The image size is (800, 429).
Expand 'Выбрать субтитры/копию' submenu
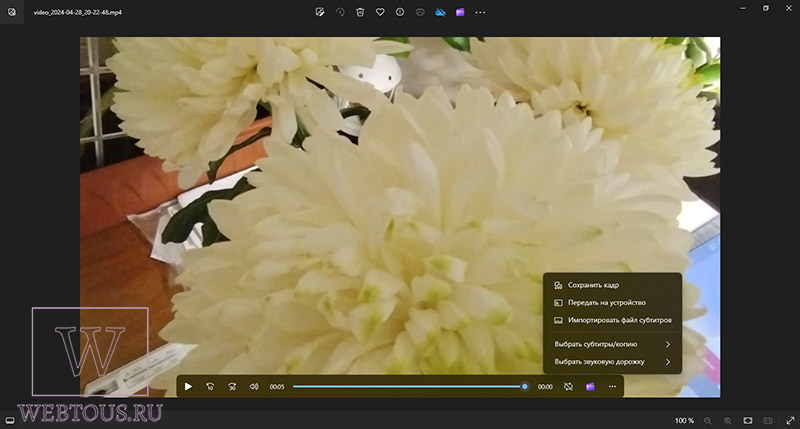pos(612,344)
